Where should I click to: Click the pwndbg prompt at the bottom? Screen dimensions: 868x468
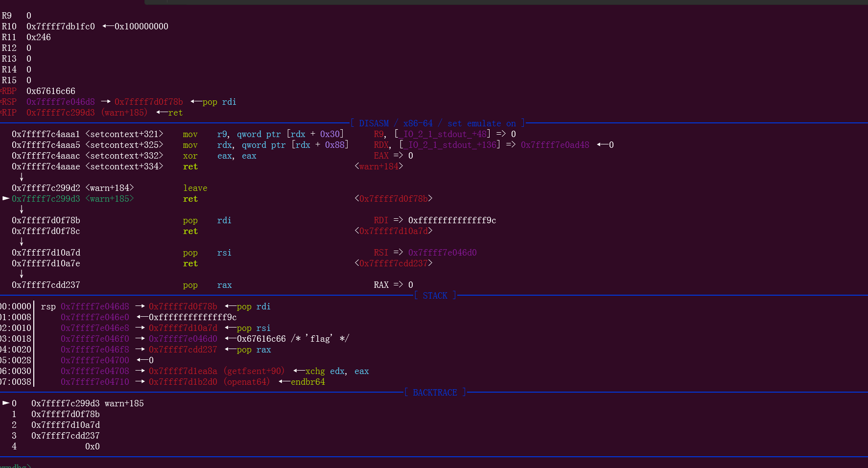click(15, 466)
